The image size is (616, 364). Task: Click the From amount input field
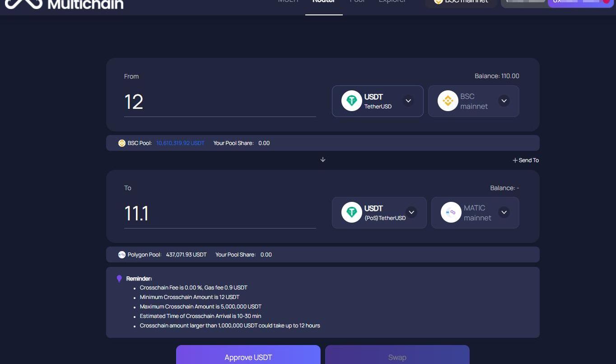click(220, 102)
